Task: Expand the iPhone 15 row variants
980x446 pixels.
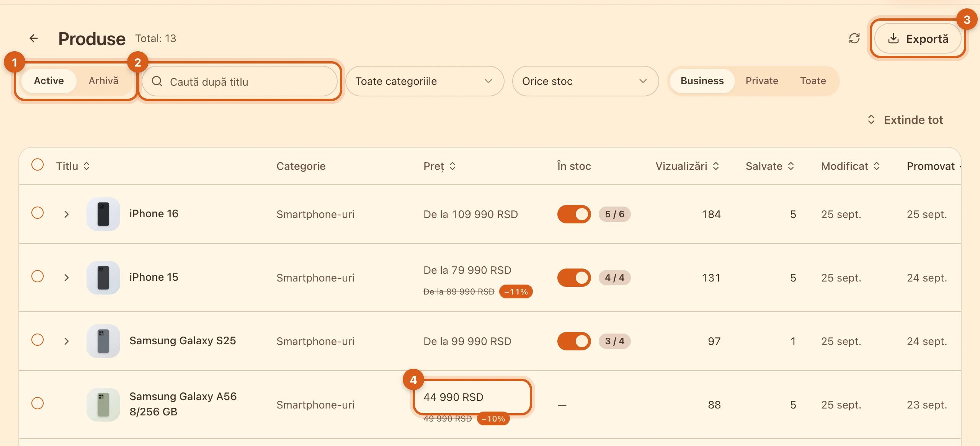Action: coord(67,278)
